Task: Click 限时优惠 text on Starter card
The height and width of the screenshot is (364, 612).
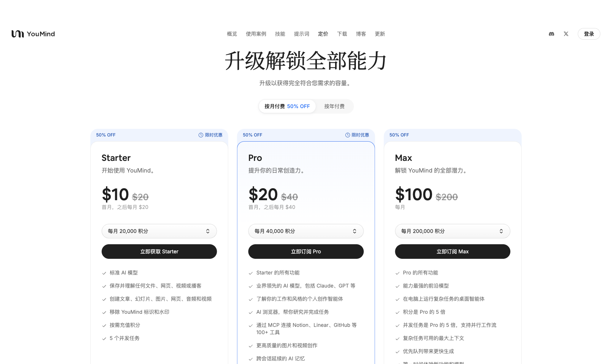Action: coord(213,135)
